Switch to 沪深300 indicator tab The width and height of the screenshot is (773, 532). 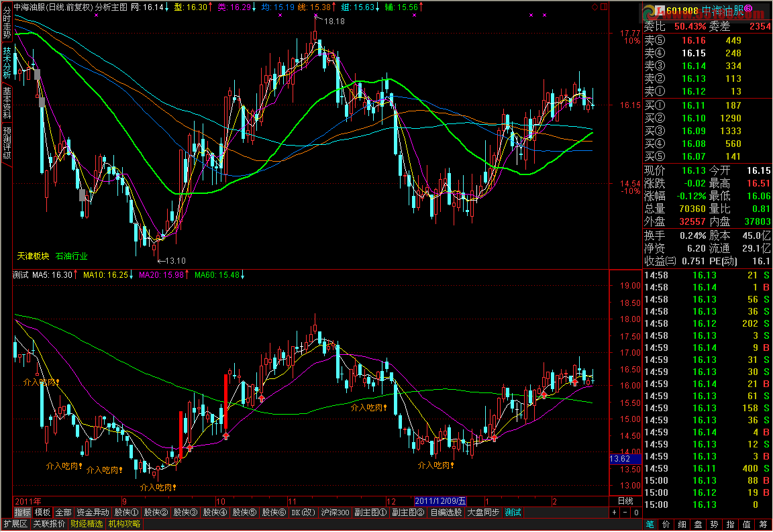click(x=335, y=513)
